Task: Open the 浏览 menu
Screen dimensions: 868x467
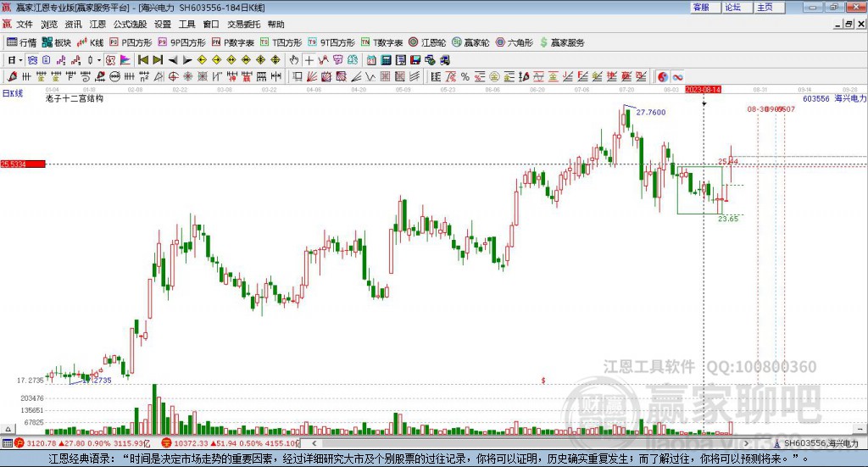Action: tap(49, 25)
